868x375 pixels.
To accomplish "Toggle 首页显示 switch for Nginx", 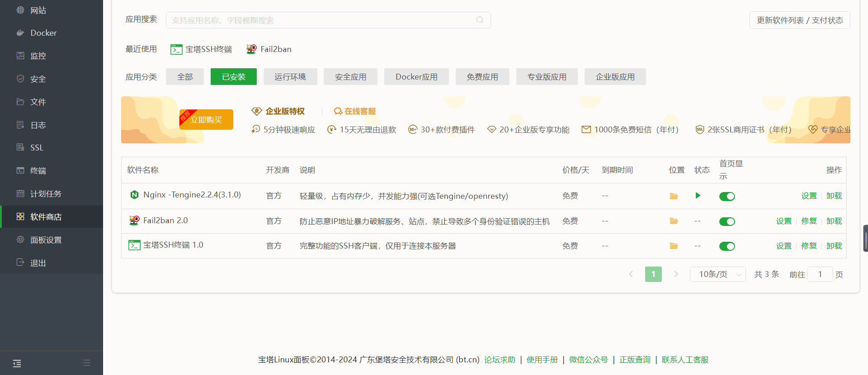I will [727, 196].
